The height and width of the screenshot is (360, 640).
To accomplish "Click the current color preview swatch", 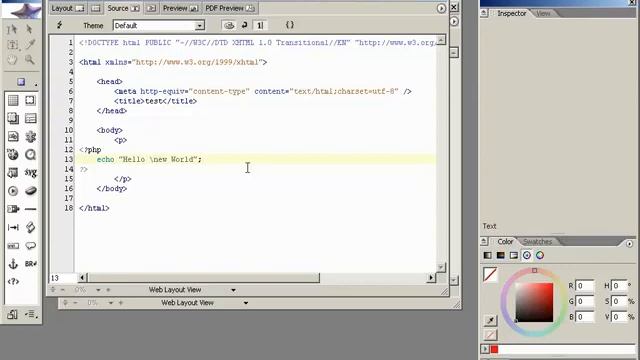I will tap(490, 275).
